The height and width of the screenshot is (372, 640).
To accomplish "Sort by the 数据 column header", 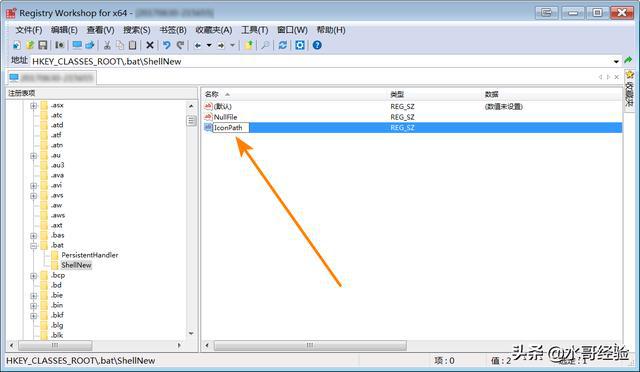I will (x=552, y=94).
